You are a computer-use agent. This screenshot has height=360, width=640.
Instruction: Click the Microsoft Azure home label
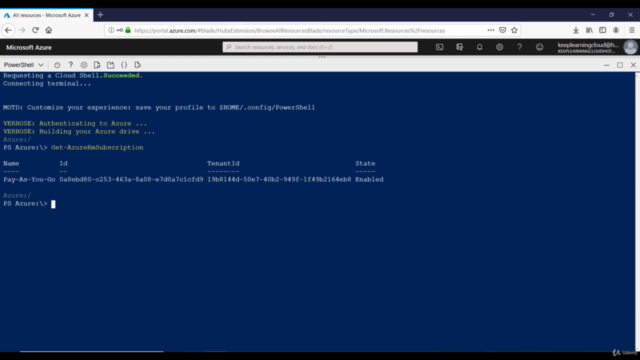(x=29, y=47)
